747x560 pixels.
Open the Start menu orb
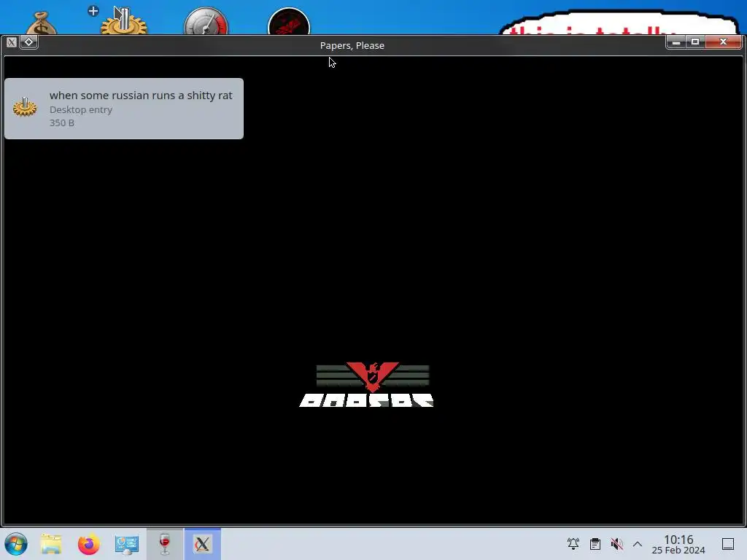pyautogui.click(x=16, y=544)
